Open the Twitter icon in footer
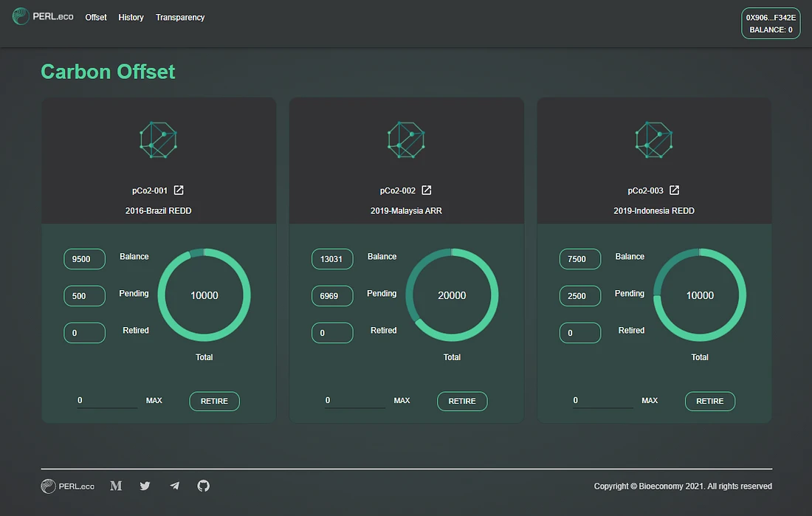The height and width of the screenshot is (516, 812). pyautogui.click(x=145, y=486)
